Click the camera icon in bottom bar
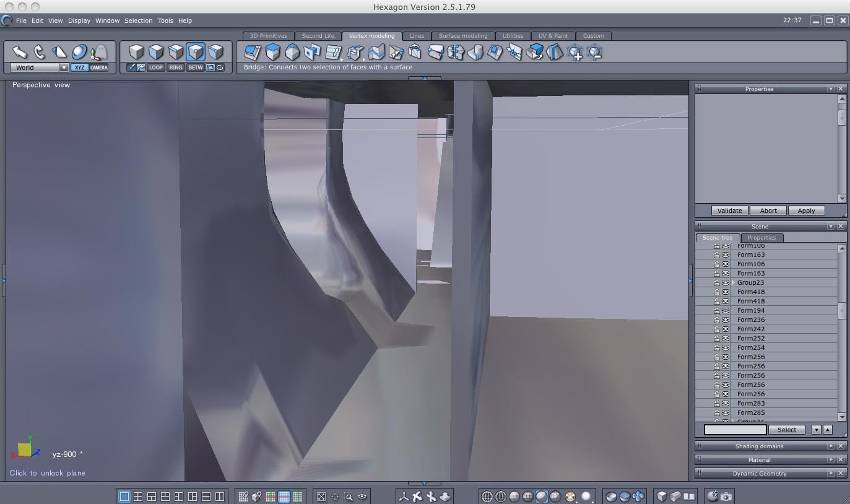850x504 pixels. click(726, 496)
